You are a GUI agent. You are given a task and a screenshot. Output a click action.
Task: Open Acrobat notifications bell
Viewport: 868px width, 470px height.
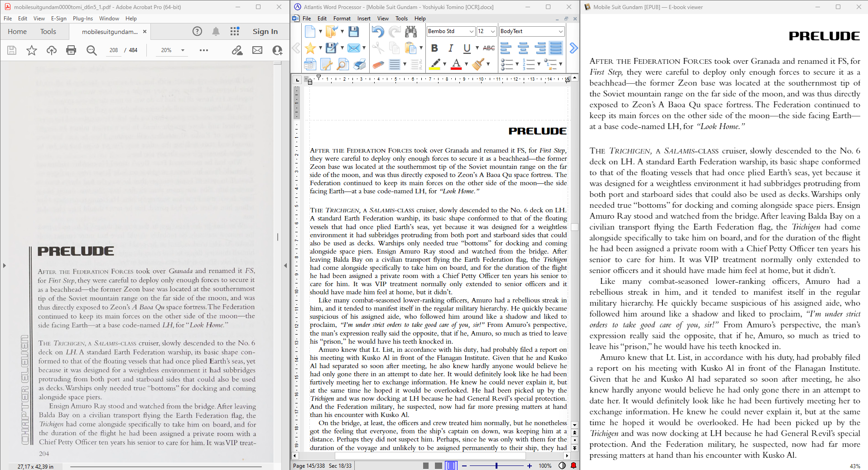click(216, 31)
